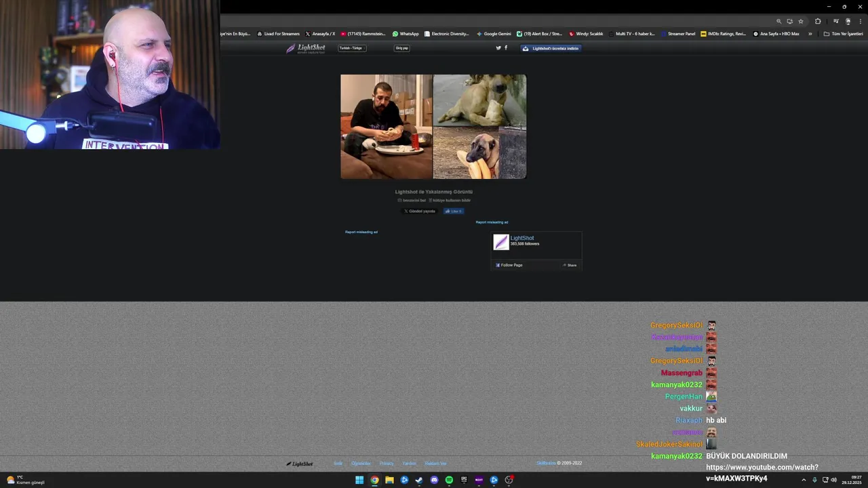Open the purple NEXT app from taskbar
868x488 pixels.
[479, 480]
